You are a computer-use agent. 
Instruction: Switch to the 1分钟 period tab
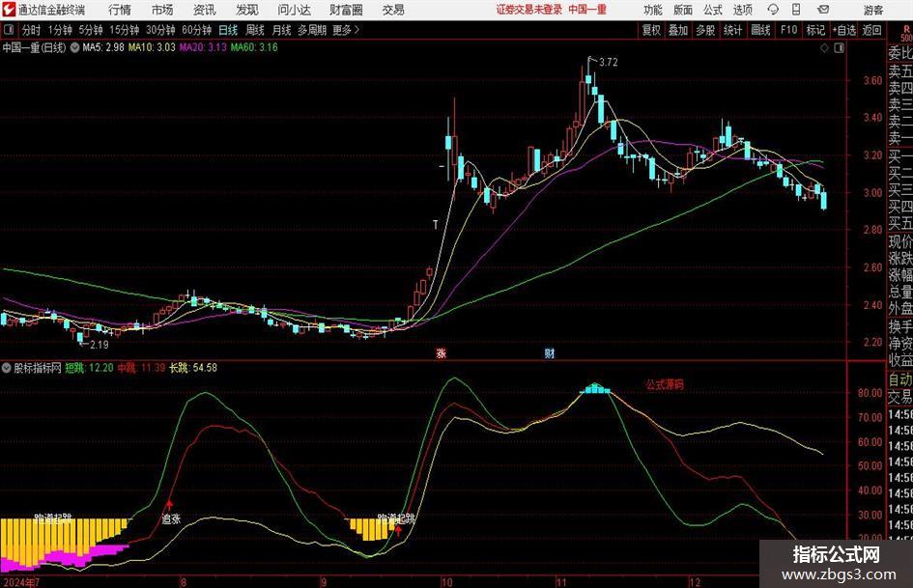click(60, 30)
